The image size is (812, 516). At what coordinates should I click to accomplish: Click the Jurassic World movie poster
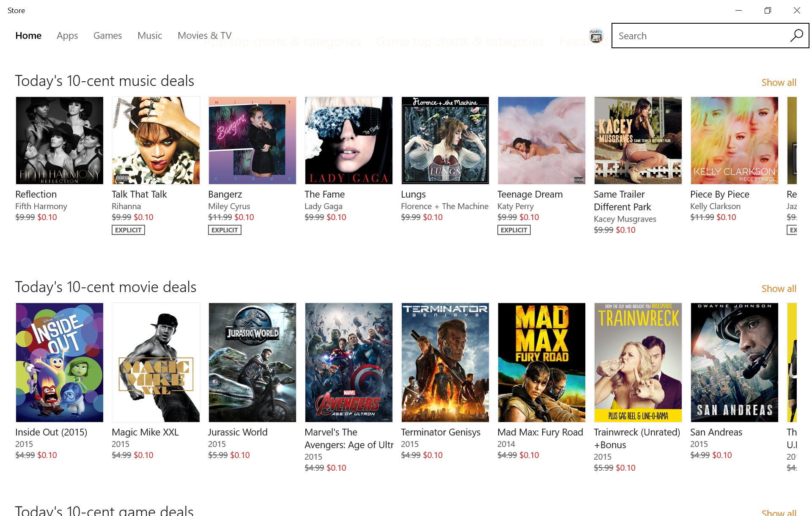coord(252,362)
